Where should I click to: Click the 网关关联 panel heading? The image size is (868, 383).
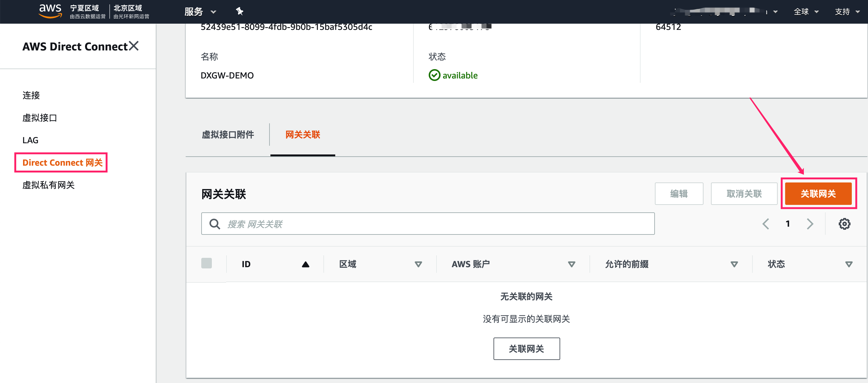tap(224, 194)
